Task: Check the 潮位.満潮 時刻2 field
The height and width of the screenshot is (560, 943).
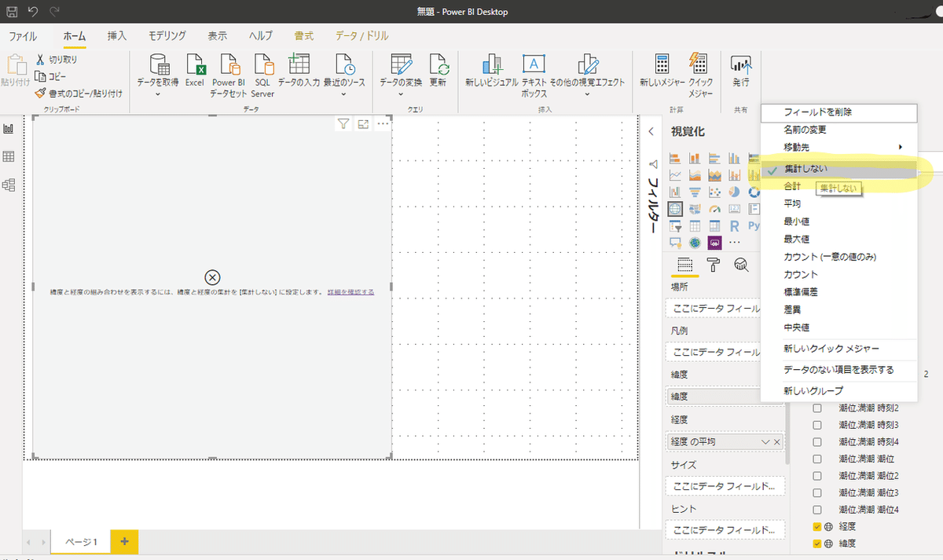Action: pos(817,408)
